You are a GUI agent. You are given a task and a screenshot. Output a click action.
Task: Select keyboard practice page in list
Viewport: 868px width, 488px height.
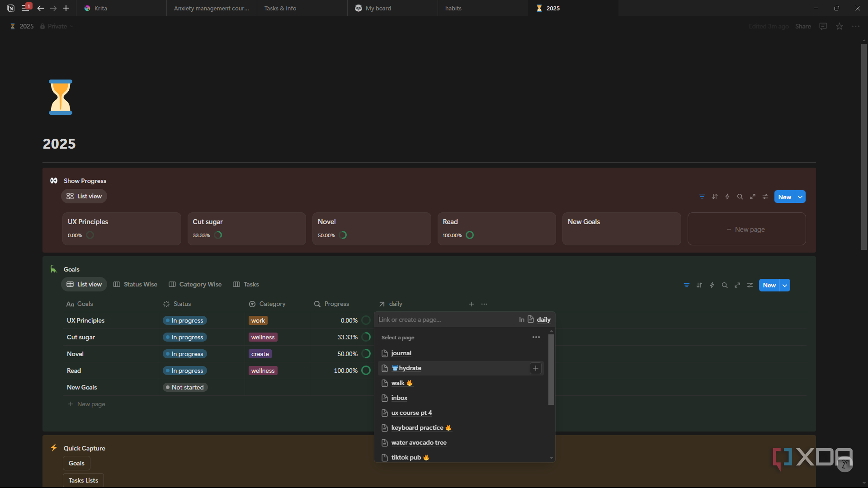[x=461, y=427]
